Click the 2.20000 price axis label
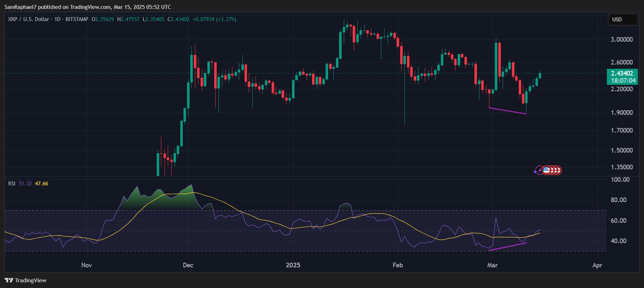The width and height of the screenshot is (644, 288). [622, 89]
